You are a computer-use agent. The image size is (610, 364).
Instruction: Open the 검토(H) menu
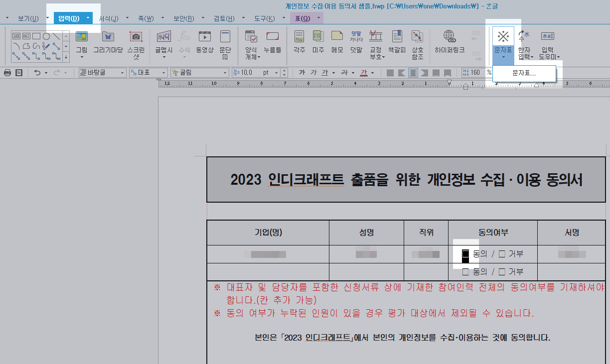click(x=224, y=18)
